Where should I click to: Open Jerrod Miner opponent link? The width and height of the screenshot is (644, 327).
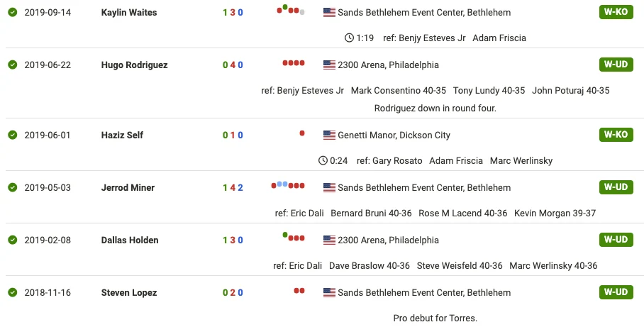pyautogui.click(x=128, y=188)
